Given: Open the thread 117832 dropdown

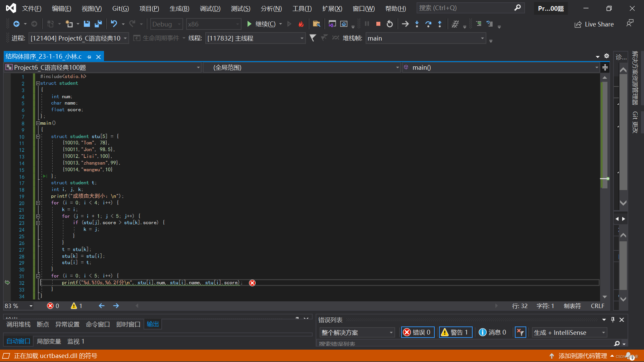Looking at the screenshot, I should click(302, 38).
